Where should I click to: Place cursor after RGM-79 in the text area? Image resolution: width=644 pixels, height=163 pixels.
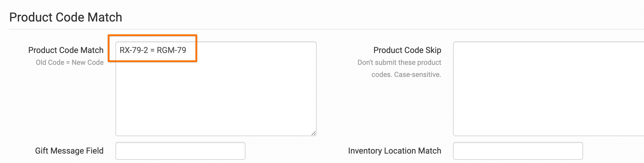point(188,50)
